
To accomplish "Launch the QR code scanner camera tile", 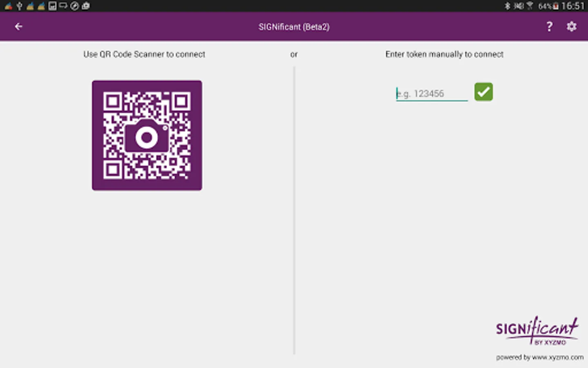I will pyautogui.click(x=147, y=135).
